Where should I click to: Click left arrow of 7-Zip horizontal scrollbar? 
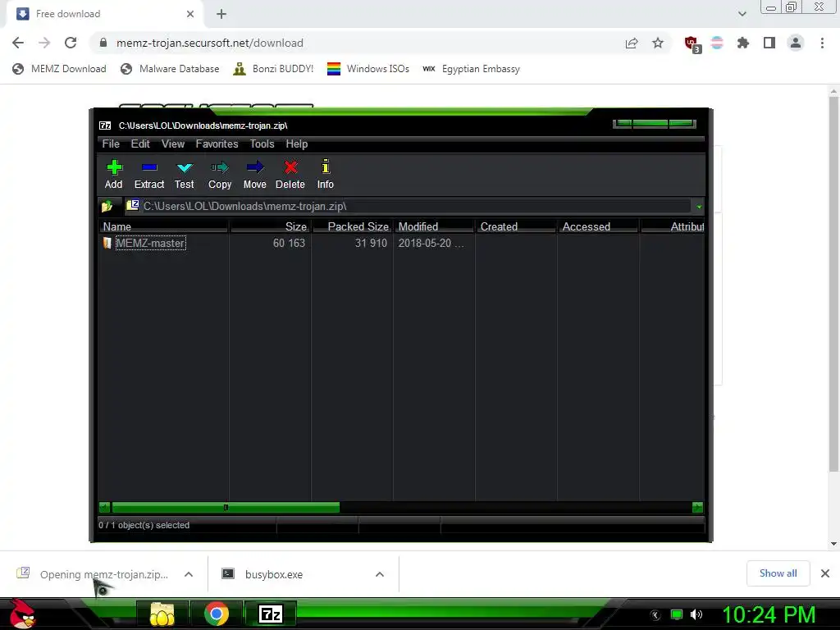point(105,507)
